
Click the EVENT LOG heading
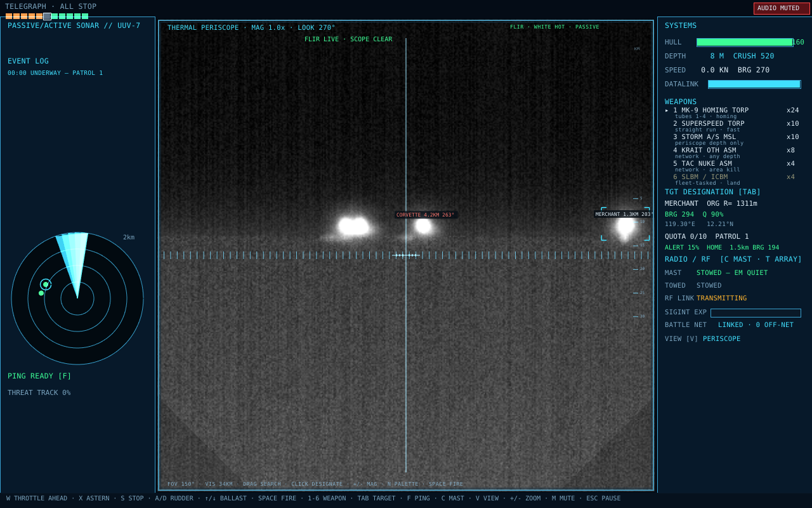(x=28, y=61)
